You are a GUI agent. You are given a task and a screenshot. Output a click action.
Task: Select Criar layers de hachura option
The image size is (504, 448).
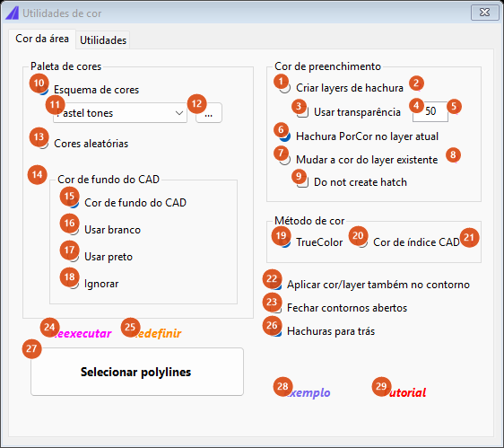pyautogui.click(x=342, y=88)
